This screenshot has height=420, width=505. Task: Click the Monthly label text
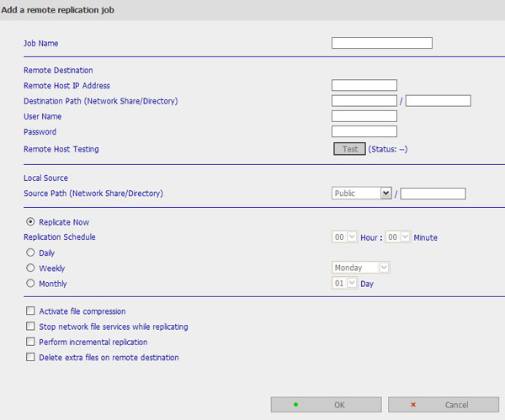click(x=53, y=284)
